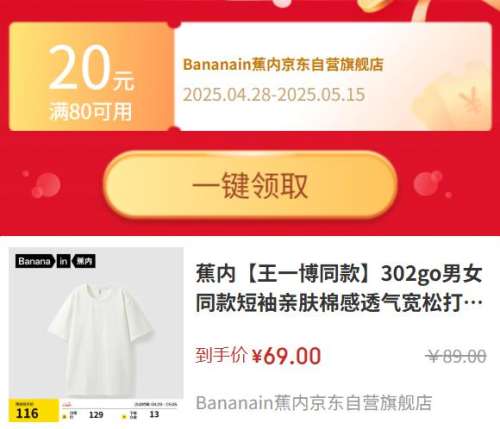The width and height of the screenshot is (500, 429).
Task: Expand the truncated product title ellipsis
Action: pyautogui.click(x=477, y=304)
